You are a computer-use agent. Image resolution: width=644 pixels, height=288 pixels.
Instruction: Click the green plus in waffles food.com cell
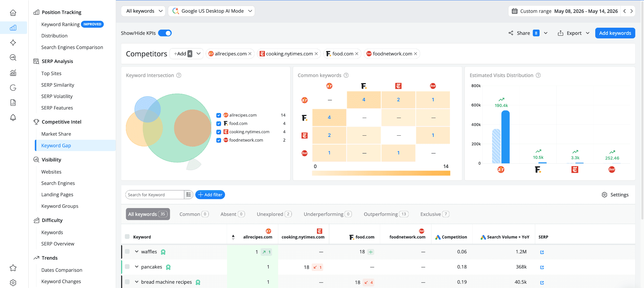pos(371,252)
